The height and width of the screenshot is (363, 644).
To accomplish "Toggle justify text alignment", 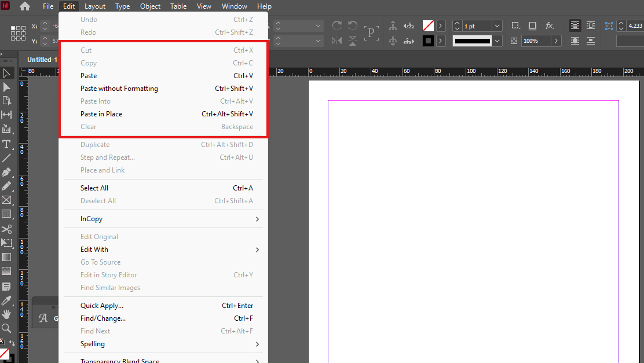I will [591, 25].
